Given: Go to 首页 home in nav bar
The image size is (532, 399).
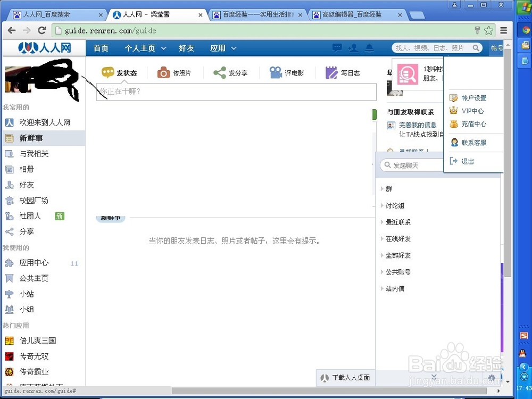Looking at the screenshot, I should (101, 48).
